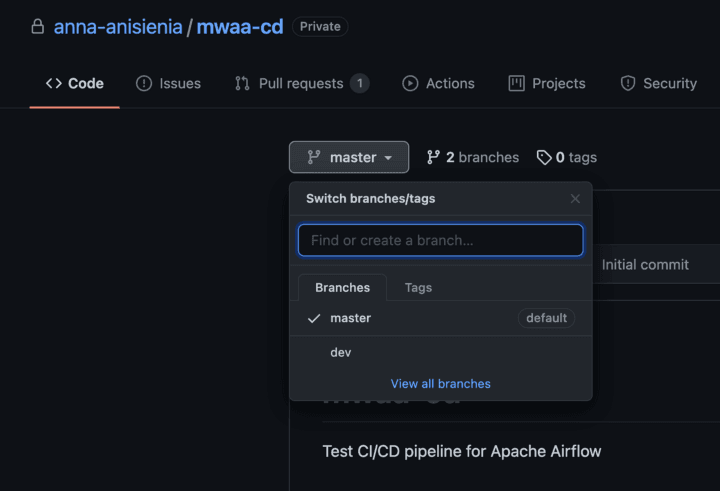Open the 0 tags link
720x491 pixels.
[567, 157]
